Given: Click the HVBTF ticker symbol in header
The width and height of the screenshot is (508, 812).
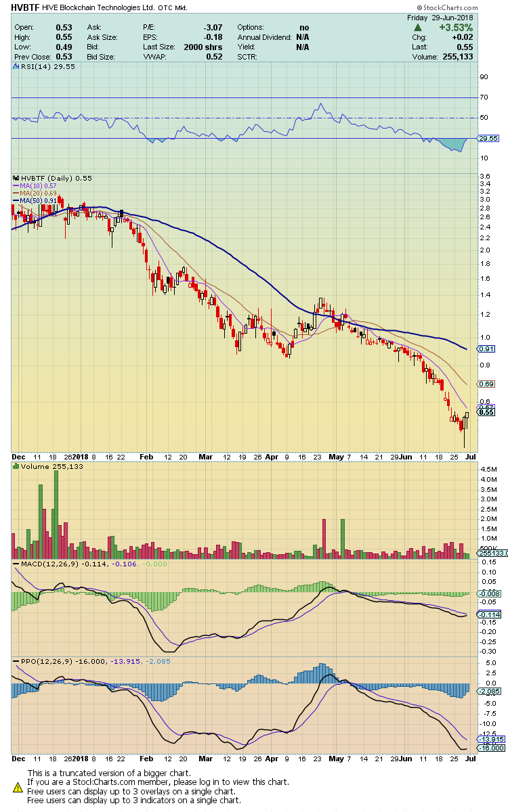Looking at the screenshot, I should click(24, 6).
